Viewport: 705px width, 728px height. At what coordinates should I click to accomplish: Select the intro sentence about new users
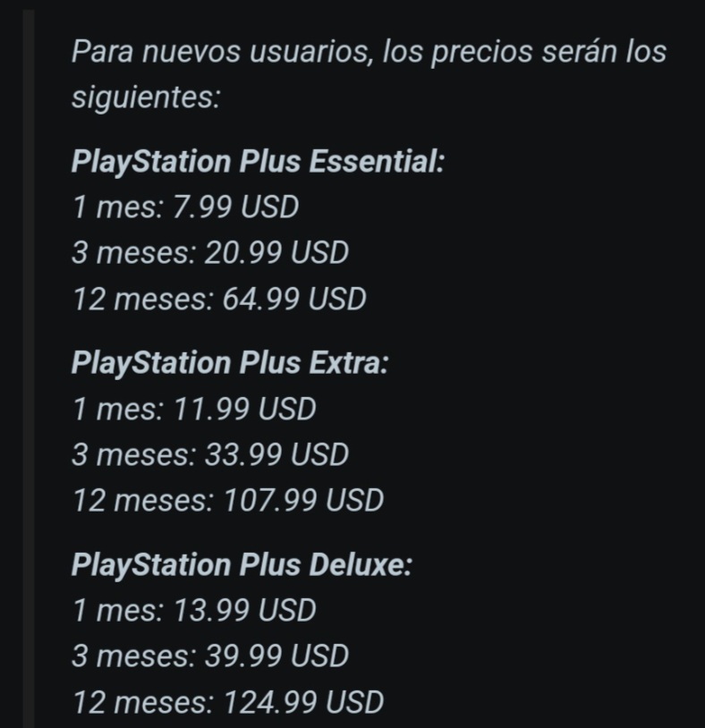pos(369,74)
